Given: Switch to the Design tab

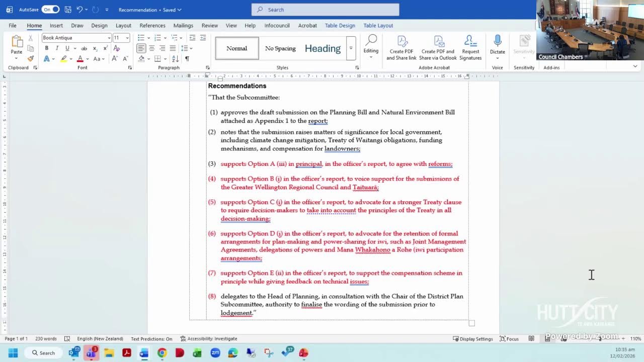Looking at the screenshot, I should [x=99, y=26].
